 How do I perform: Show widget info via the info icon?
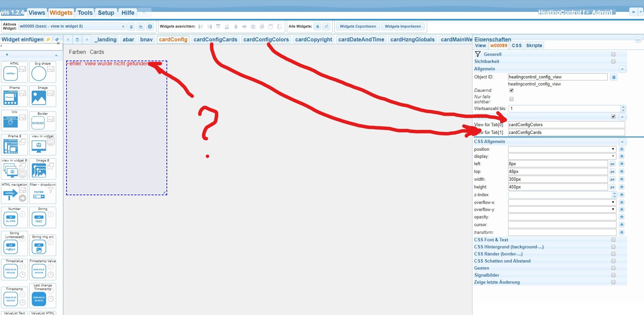[x=150, y=27]
